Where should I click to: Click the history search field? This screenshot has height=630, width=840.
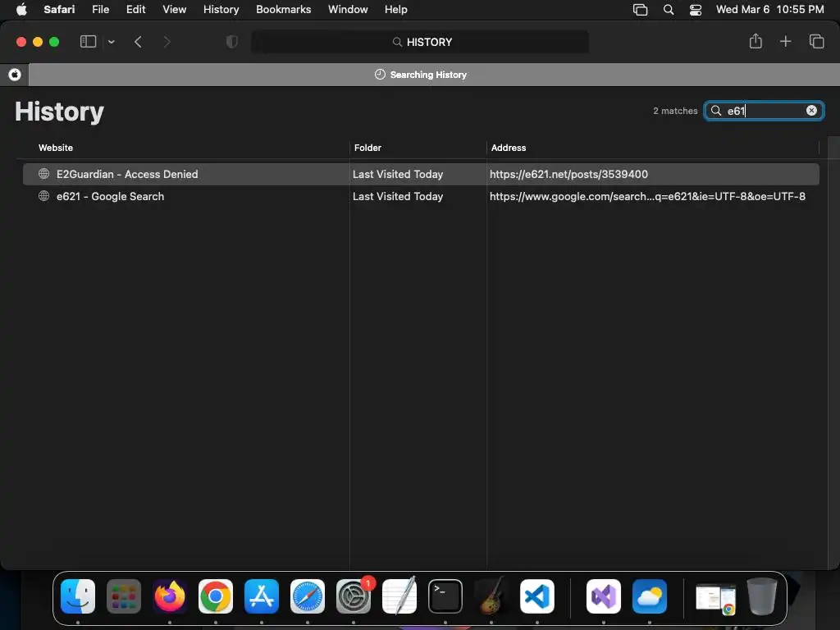tap(764, 111)
